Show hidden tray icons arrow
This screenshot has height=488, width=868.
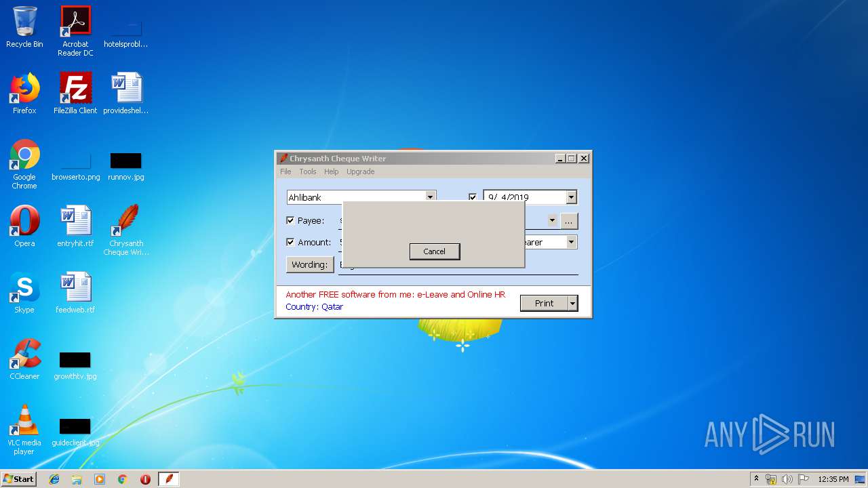756,479
